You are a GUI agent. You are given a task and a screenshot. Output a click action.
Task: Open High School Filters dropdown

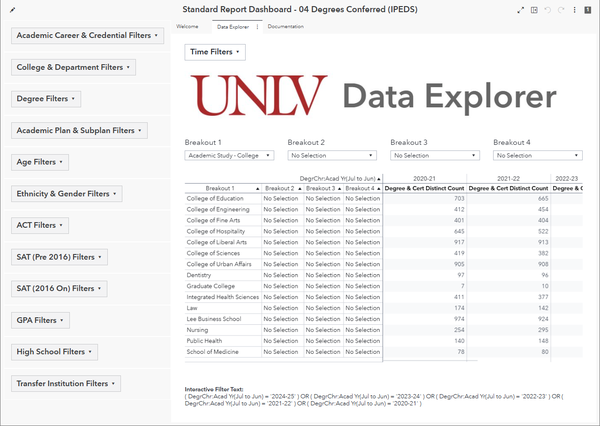[x=54, y=352]
